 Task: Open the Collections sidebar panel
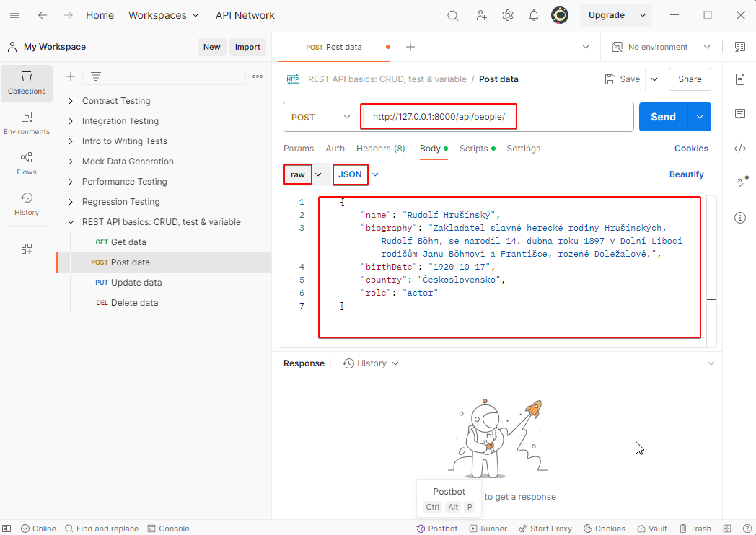[x=27, y=84]
